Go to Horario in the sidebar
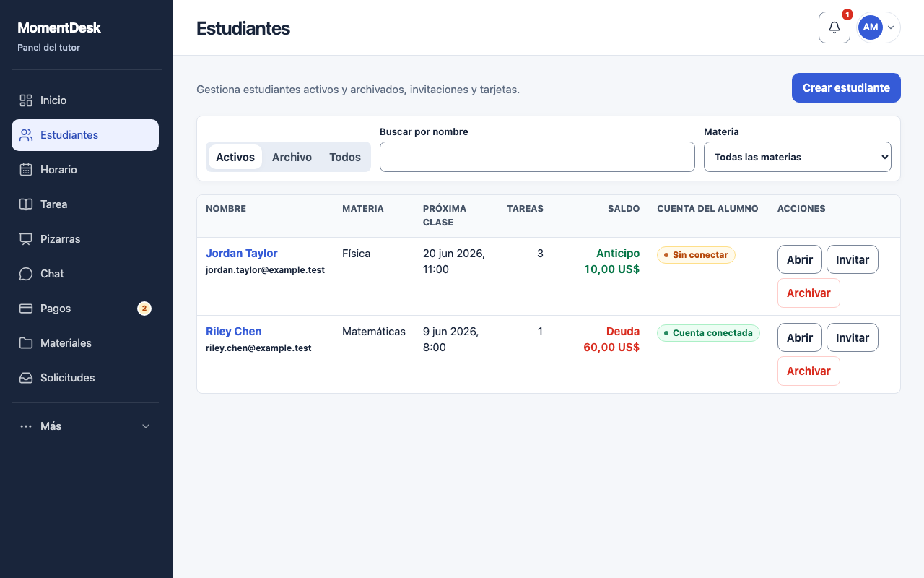 (x=85, y=170)
